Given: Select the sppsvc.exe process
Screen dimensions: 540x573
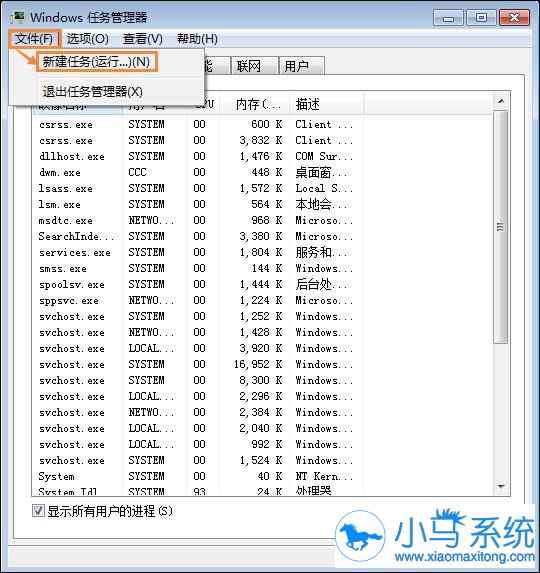Looking at the screenshot, I should coord(197,300).
